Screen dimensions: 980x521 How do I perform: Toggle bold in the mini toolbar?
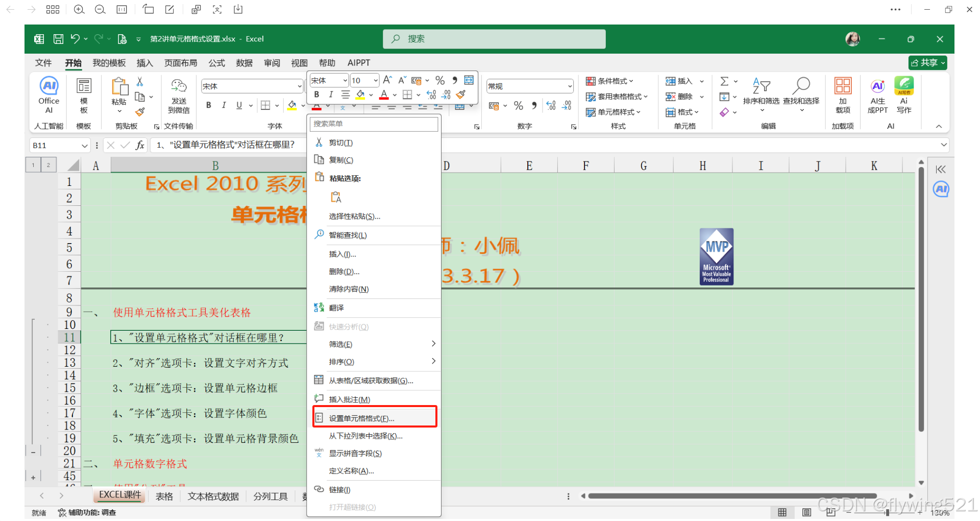[316, 94]
